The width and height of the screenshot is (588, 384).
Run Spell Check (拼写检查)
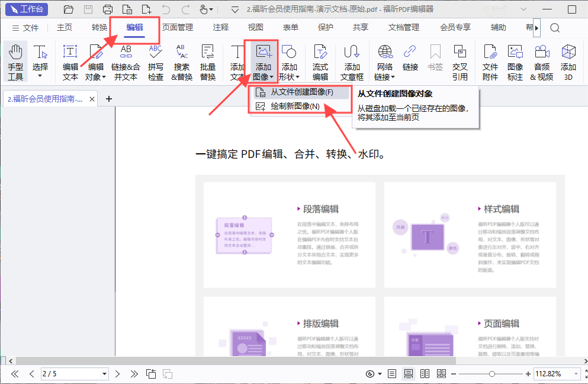click(x=155, y=62)
